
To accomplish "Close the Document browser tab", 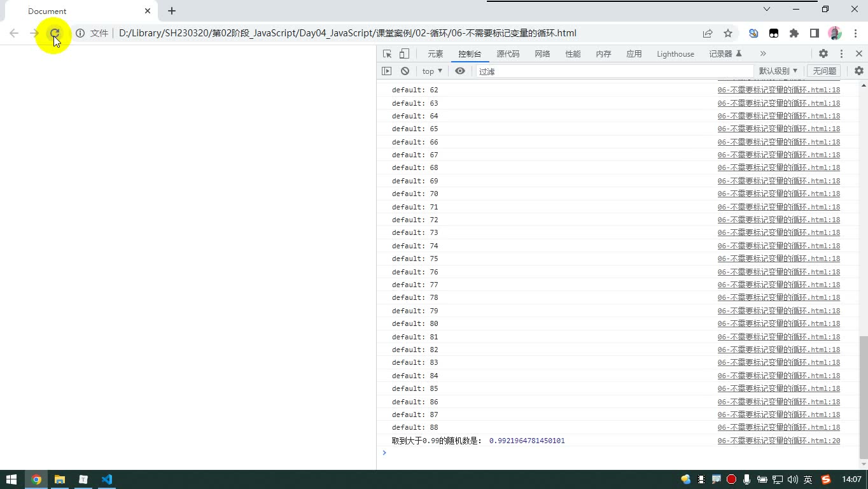I will click(148, 11).
